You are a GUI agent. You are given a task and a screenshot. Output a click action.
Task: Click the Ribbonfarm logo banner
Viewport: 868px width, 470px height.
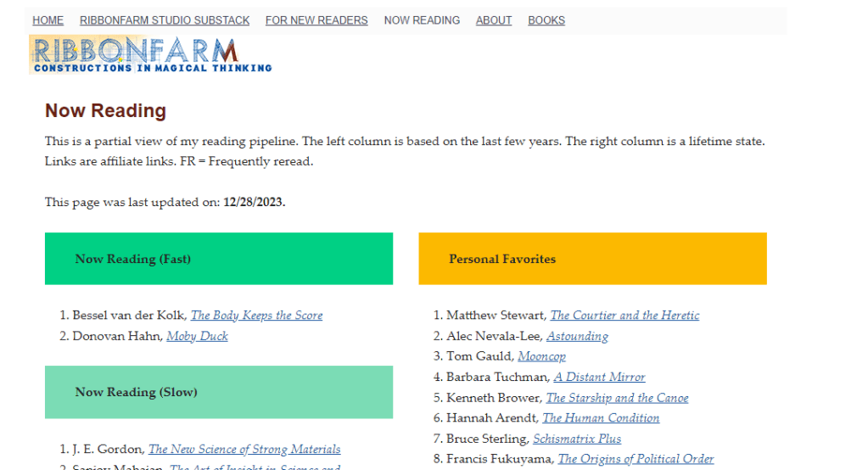pyautogui.click(x=151, y=55)
